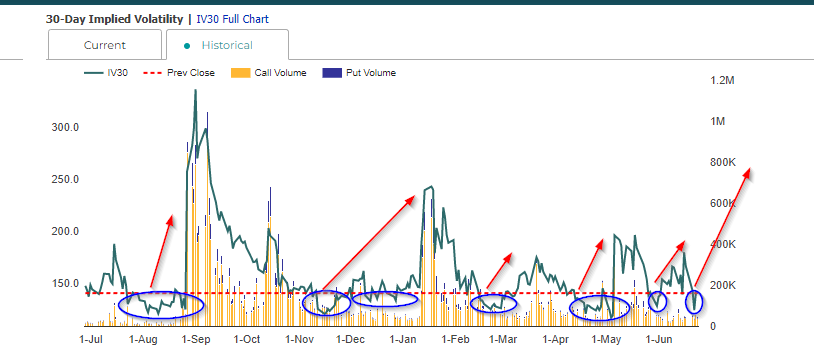Screen dimensions: 814x362
Task: Click the 1-May x-axis date label
Action: pos(606,340)
